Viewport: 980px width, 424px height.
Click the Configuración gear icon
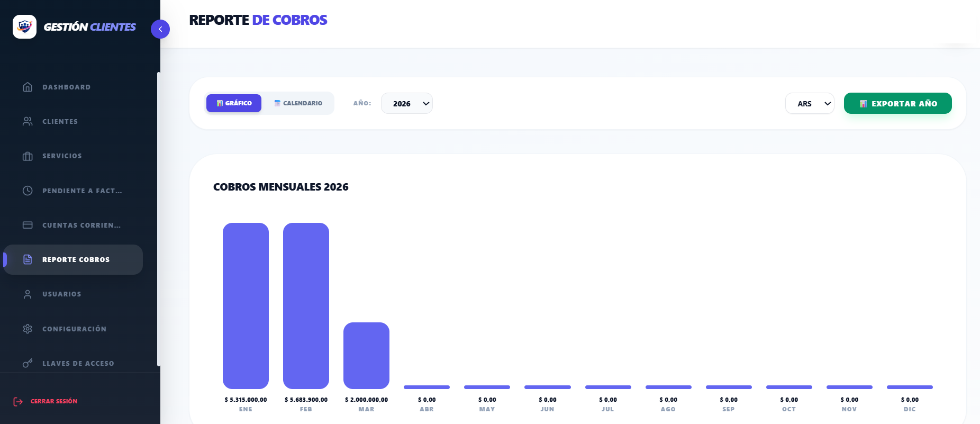point(28,329)
